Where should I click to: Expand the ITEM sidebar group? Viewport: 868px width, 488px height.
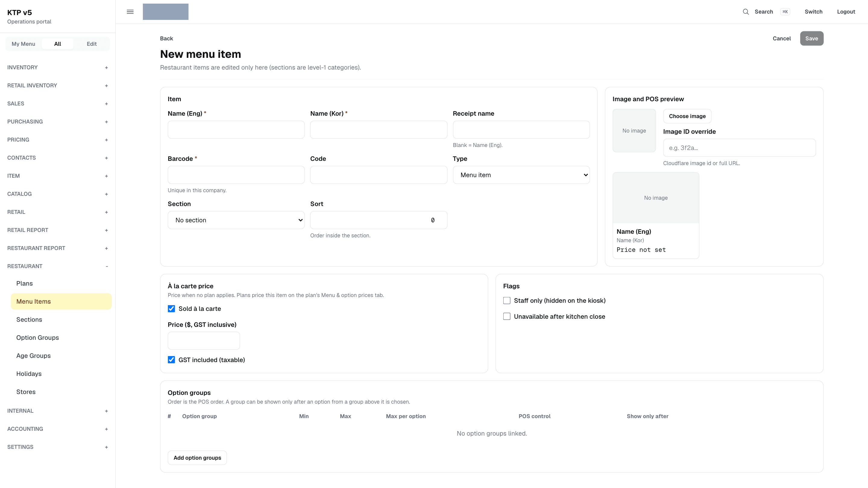tap(58, 176)
